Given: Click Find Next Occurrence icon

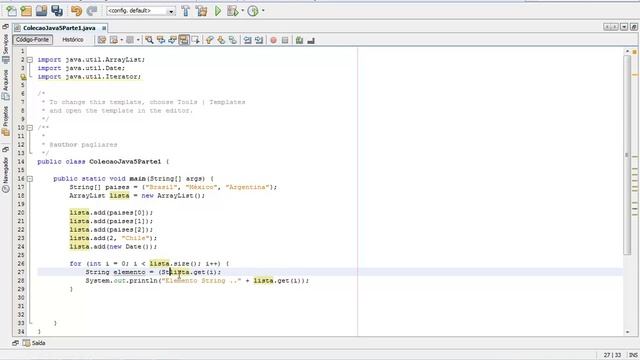Looking at the screenshot, I should click(172, 40).
